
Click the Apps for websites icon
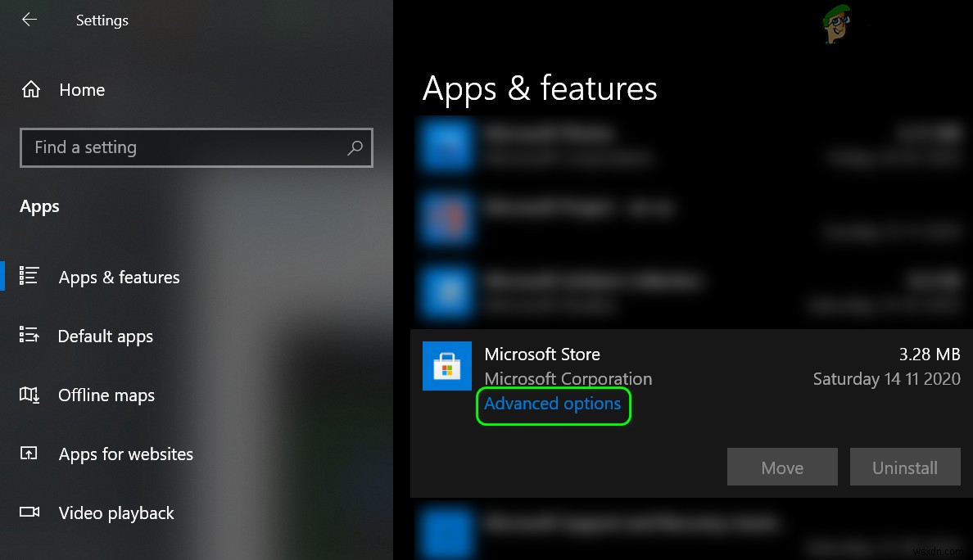[x=29, y=454]
